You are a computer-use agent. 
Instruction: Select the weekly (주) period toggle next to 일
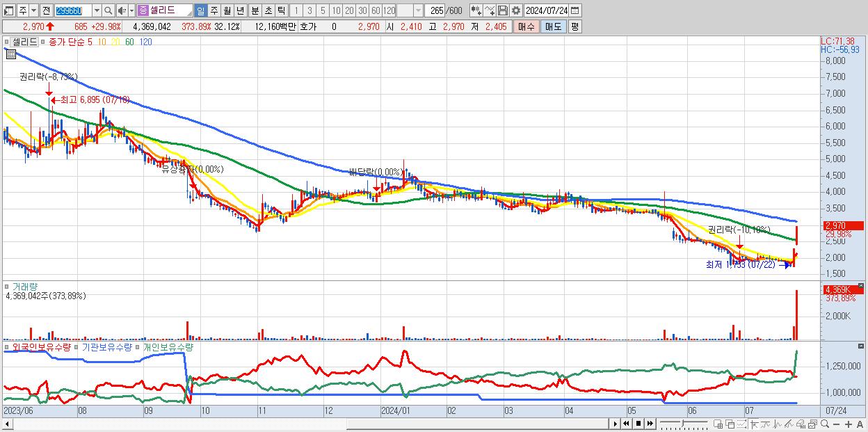pyautogui.click(x=214, y=10)
